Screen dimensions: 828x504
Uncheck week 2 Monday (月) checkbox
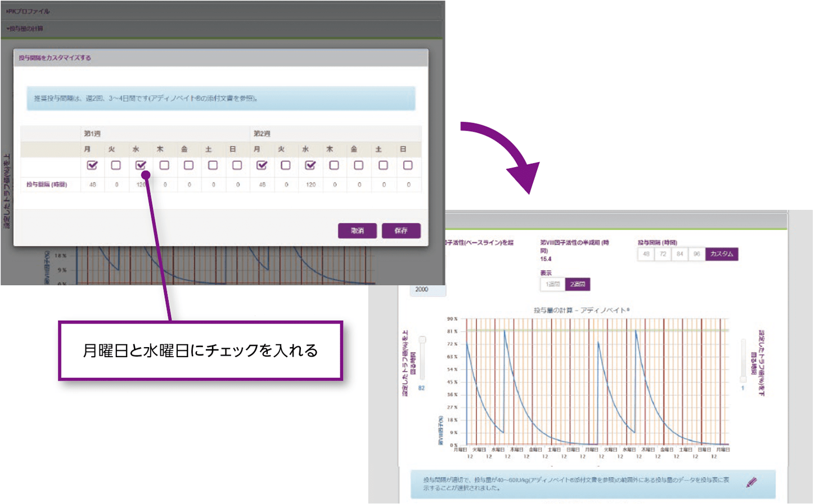coord(262,165)
